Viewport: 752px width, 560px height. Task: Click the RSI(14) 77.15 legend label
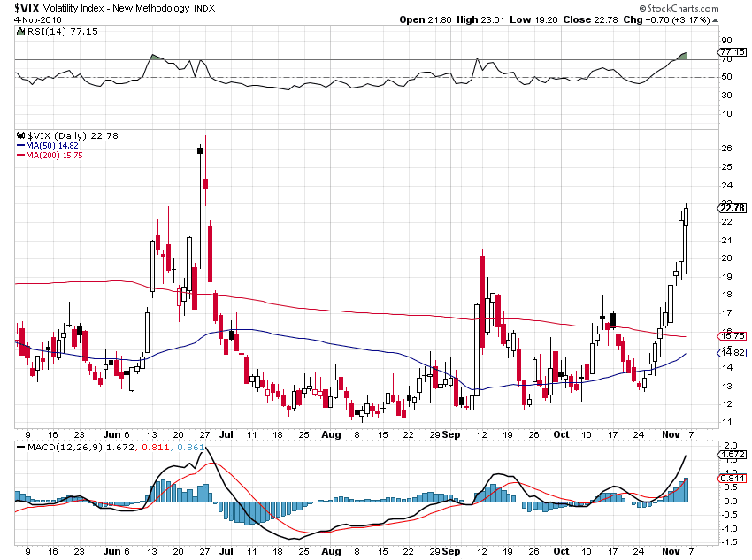click(62, 32)
